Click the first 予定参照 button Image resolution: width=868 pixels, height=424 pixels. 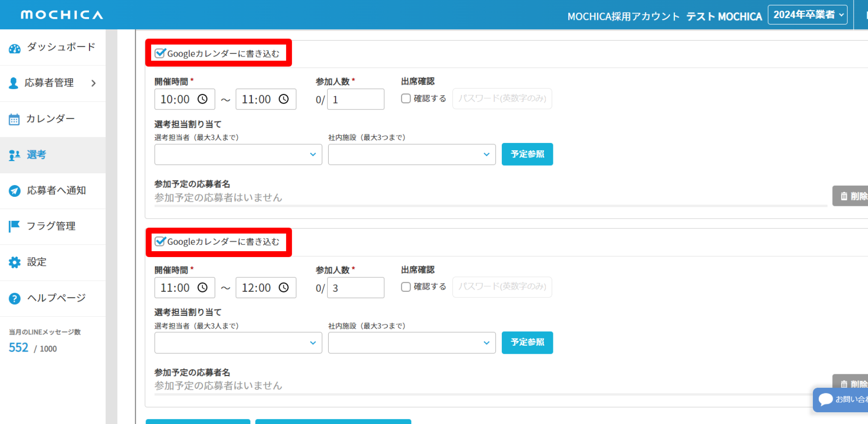point(527,154)
